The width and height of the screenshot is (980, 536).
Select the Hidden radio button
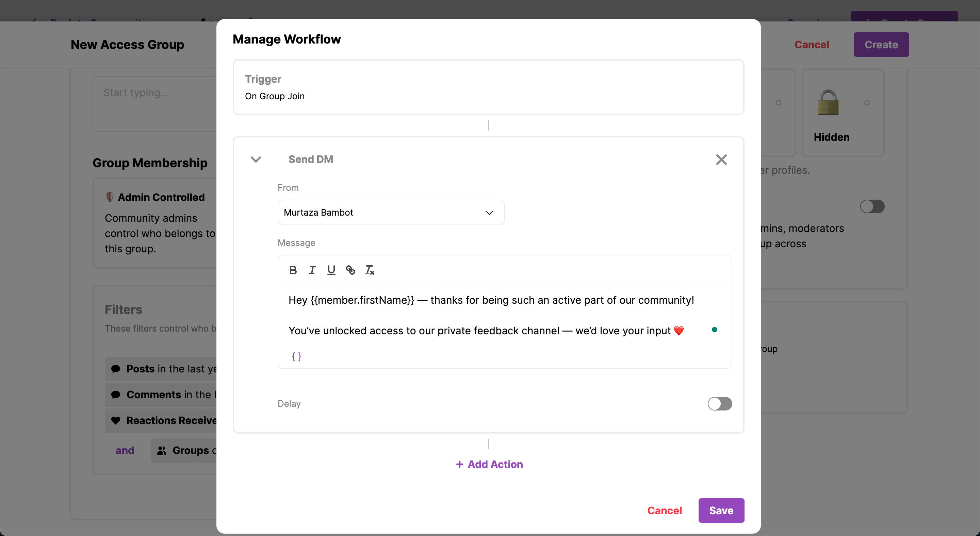point(867,103)
